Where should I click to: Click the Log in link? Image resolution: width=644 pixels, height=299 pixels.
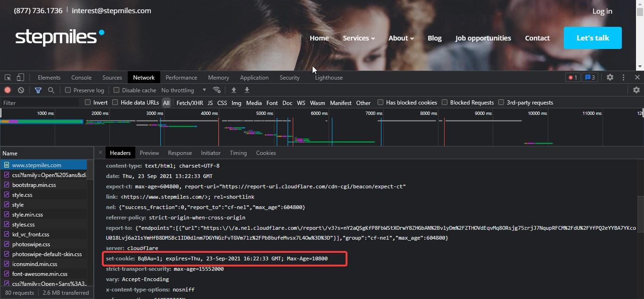point(602,11)
